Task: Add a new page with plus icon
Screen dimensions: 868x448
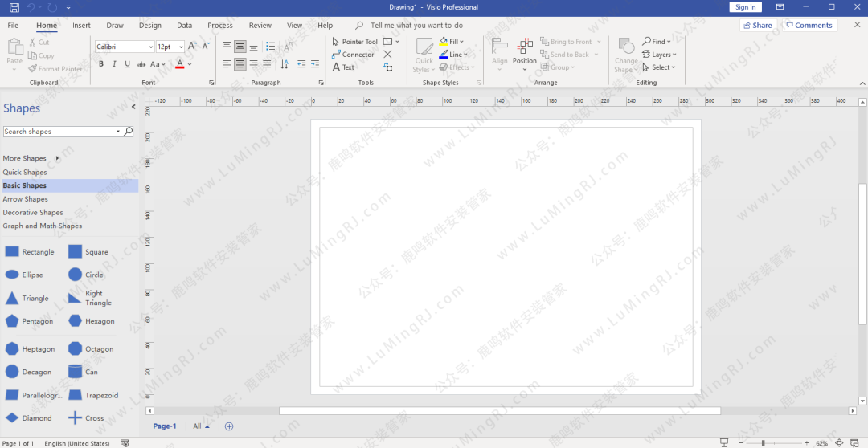Action: pos(229,426)
